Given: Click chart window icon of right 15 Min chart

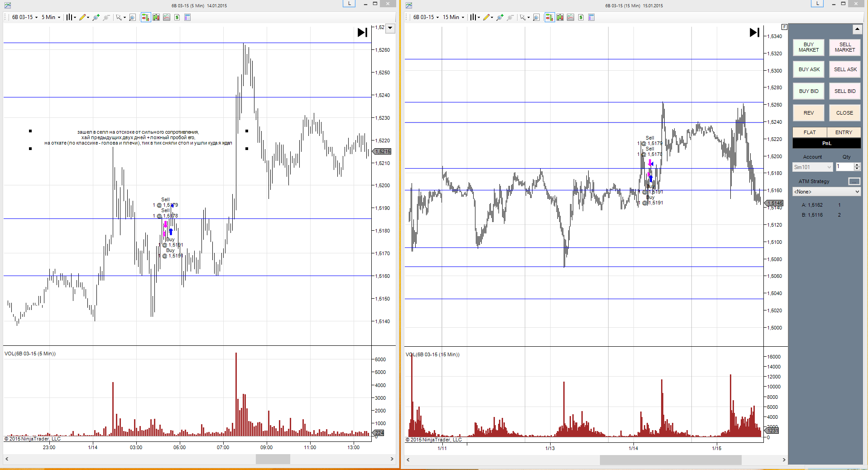Looking at the screenshot, I should tap(409, 5).
